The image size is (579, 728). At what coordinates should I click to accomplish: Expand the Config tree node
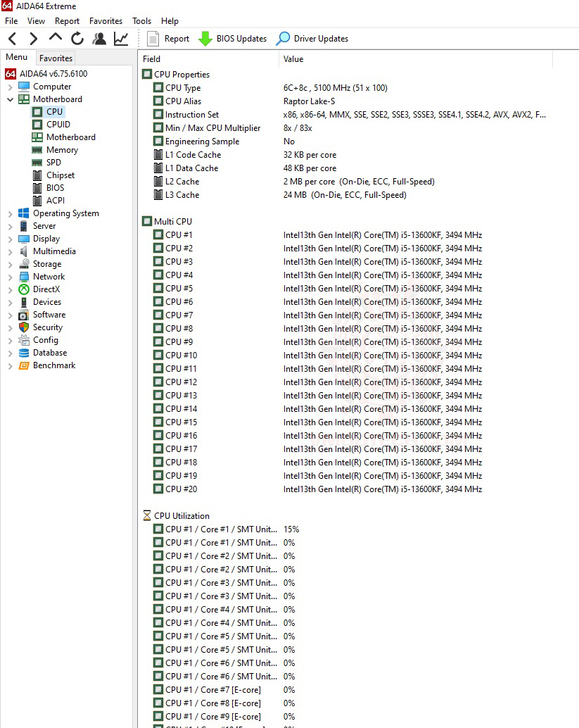[x=11, y=340]
